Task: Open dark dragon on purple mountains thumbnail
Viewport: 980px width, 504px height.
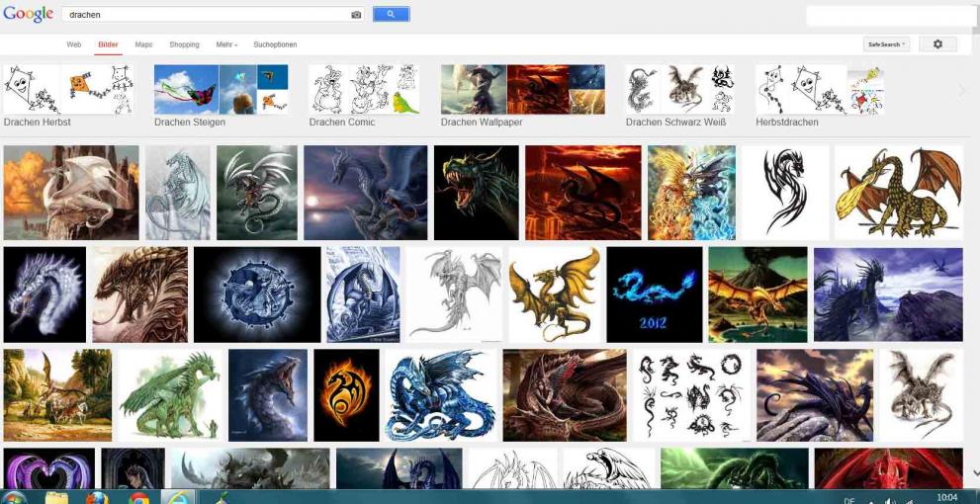Action: pos(888,294)
